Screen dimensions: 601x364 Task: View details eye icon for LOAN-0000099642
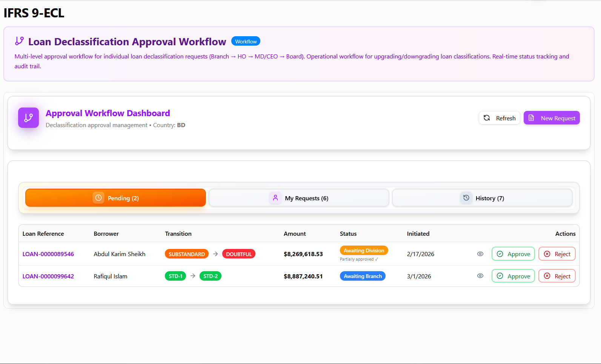click(480, 276)
